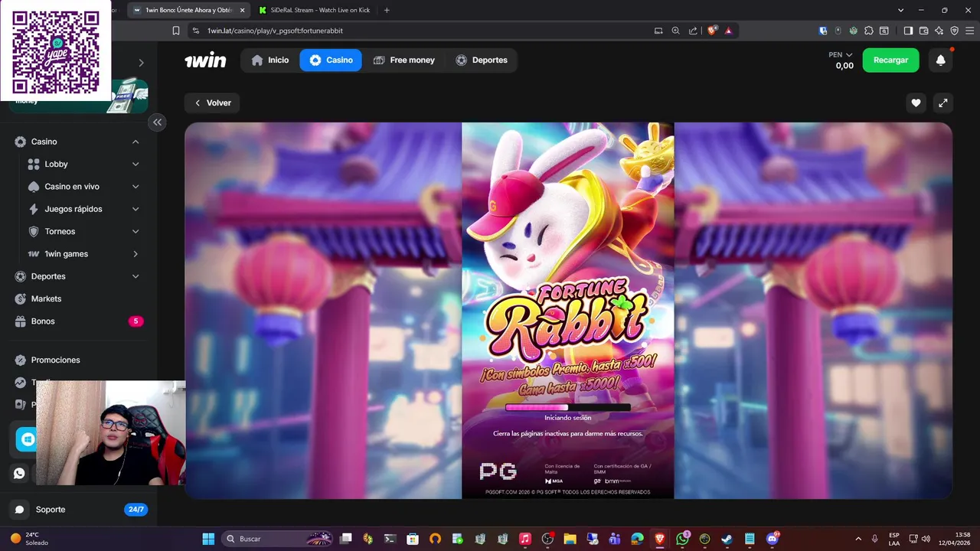This screenshot has width=980, height=551.
Task: Open Brave wallet icon in toolbar
Action: tap(923, 31)
